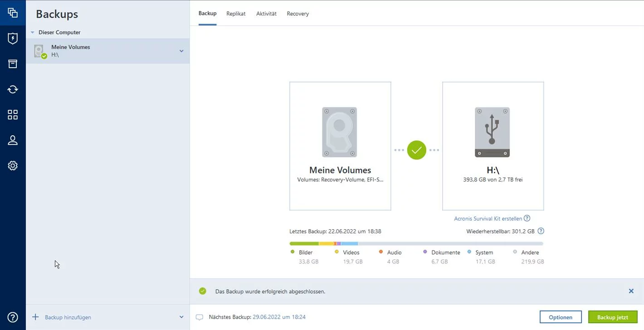Open the Help question mark icon
644x330 pixels.
tap(13, 317)
